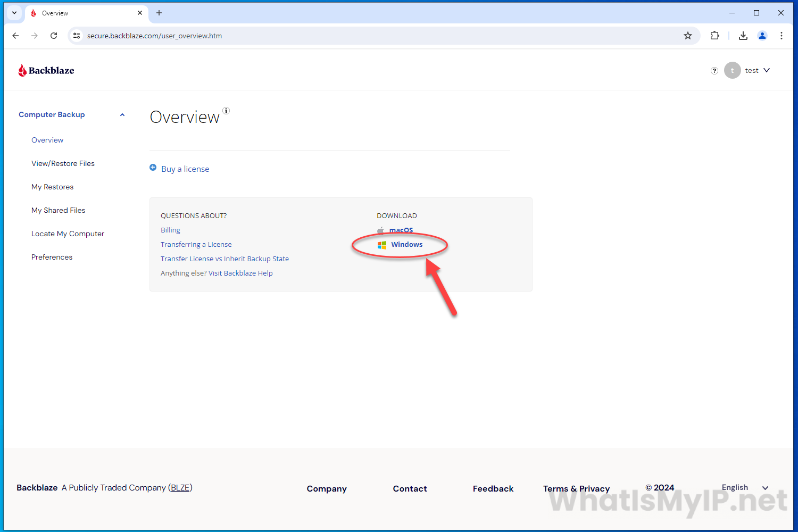Image resolution: width=798 pixels, height=532 pixels.
Task: Minimize the browser window
Action: tap(732, 13)
